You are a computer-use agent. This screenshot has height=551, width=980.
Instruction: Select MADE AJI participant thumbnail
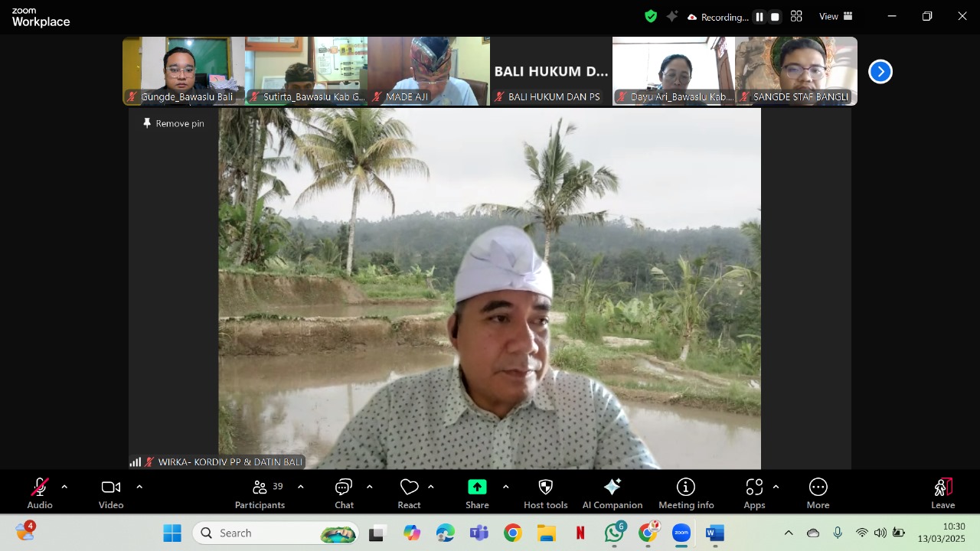(x=428, y=70)
